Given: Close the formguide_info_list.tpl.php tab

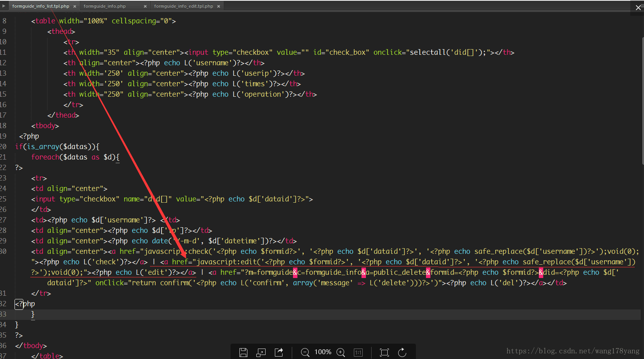Looking at the screenshot, I should point(75,6).
